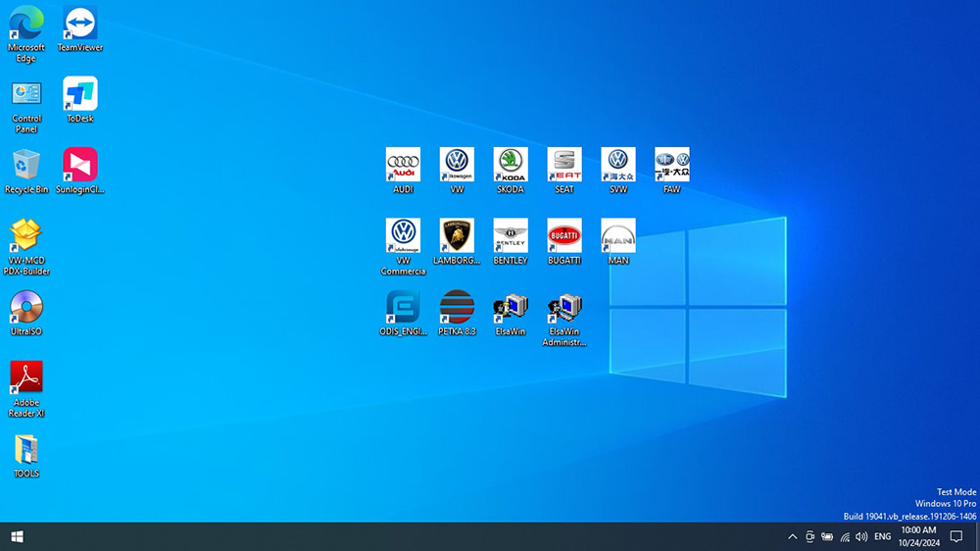
Task: Open the clock showing 10:00 AM
Action: point(919,536)
